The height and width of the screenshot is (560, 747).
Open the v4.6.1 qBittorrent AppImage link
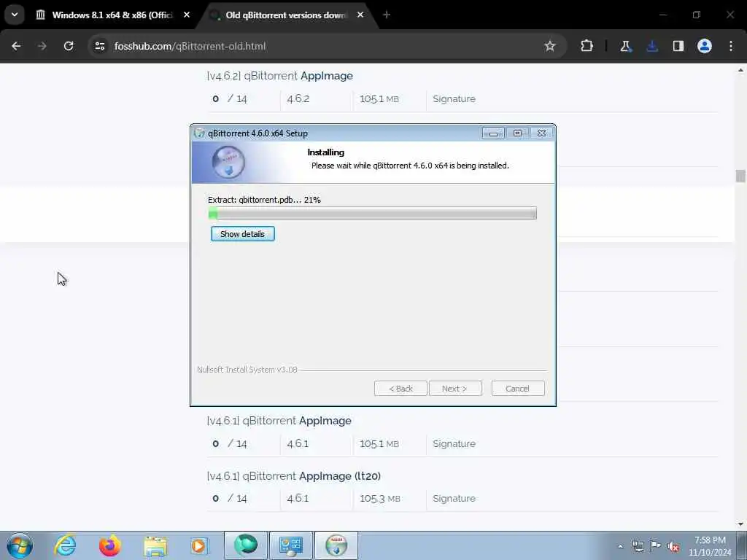[279, 421]
